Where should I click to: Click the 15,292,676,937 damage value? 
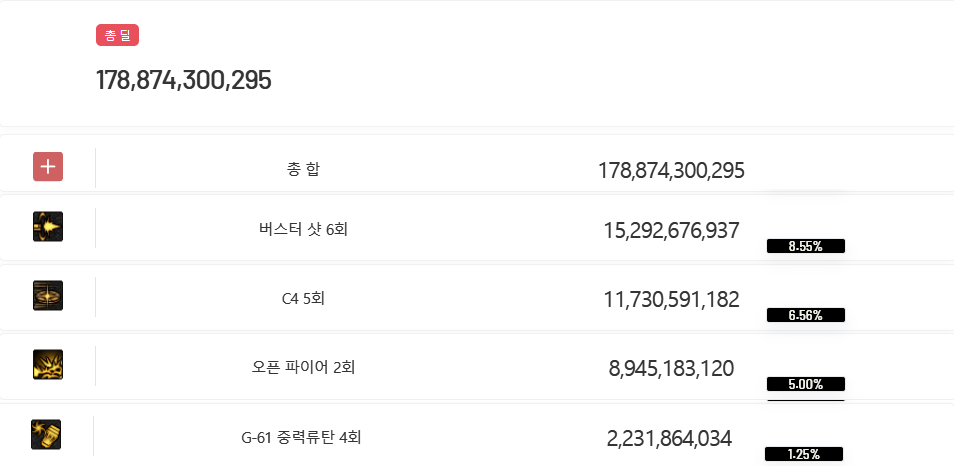pyautogui.click(x=672, y=231)
